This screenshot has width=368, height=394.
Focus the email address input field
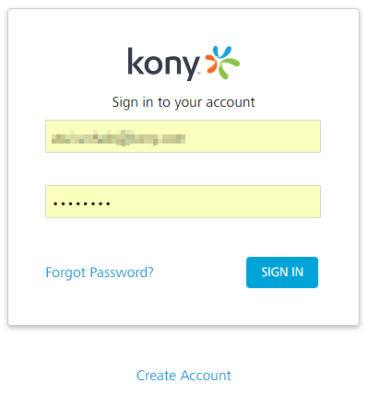pyautogui.click(x=183, y=136)
